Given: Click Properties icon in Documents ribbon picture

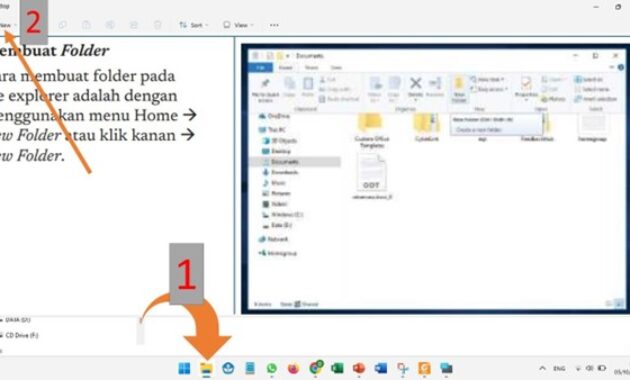Looking at the screenshot, I should (526, 88).
